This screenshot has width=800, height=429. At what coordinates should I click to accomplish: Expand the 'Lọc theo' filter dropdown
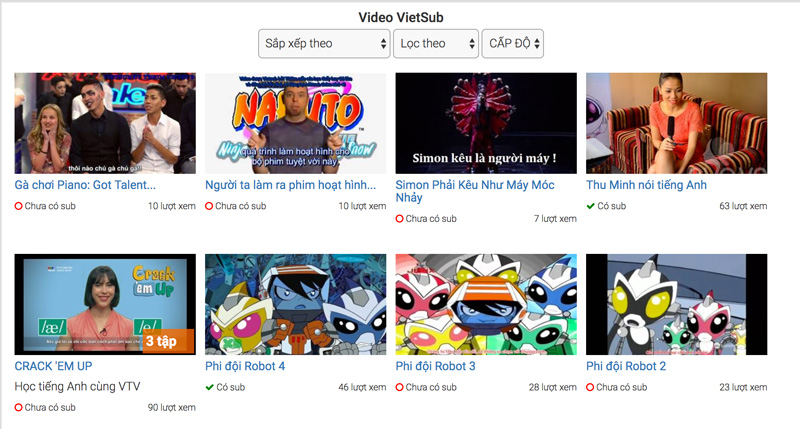click(436, 43)
